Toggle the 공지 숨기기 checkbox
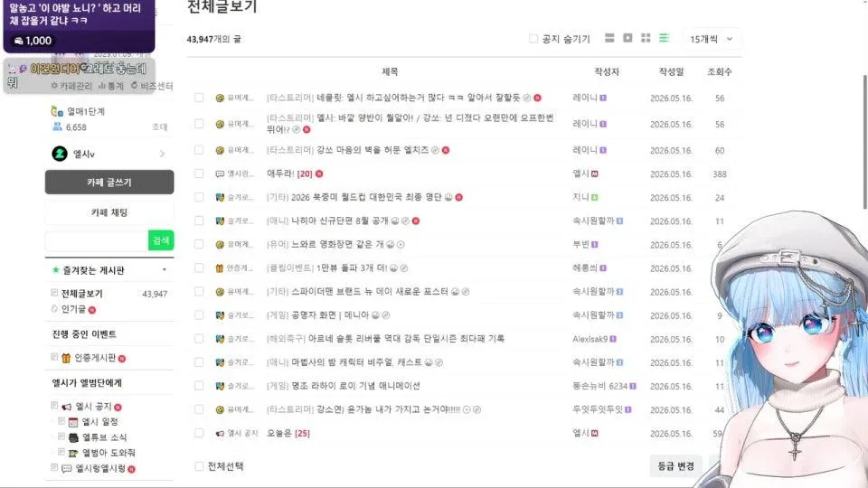The height and width of the screenshot is (488, 868). pyautogui.click(x=533, y=39)
